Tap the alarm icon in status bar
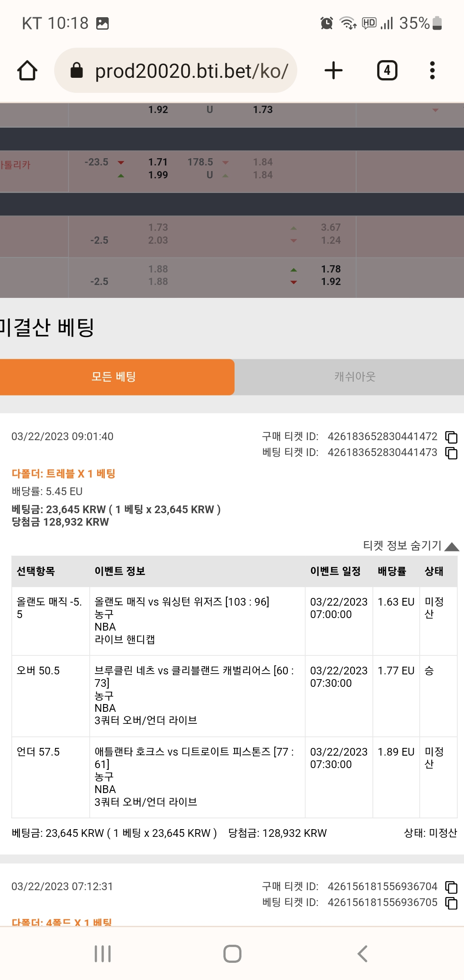 click(x=327, y=23)
